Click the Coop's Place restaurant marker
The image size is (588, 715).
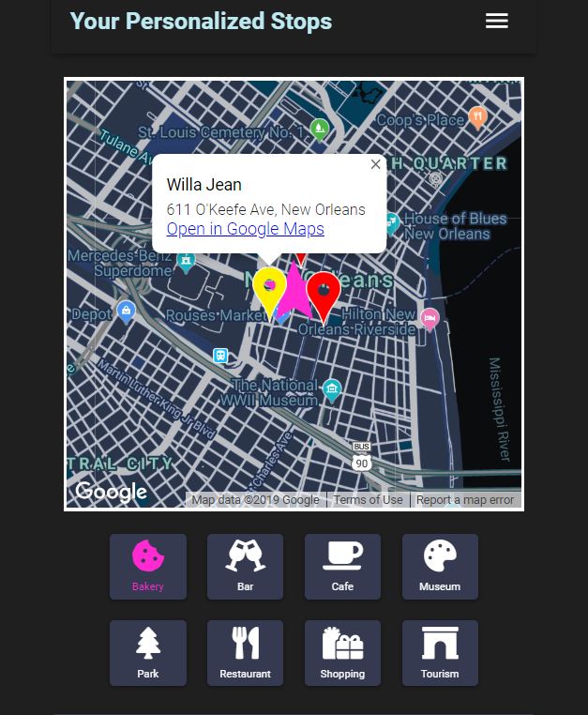pyautogui.click(x=477, y=117)
